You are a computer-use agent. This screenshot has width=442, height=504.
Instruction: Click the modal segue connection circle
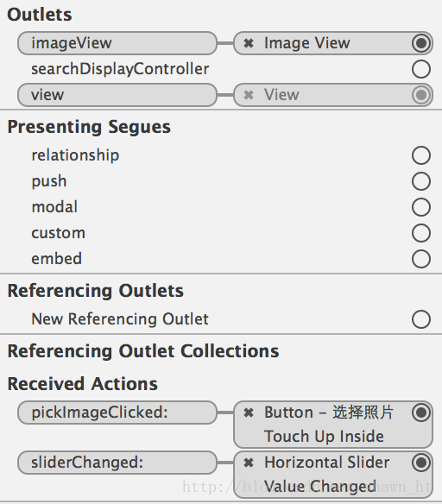click(x=421, y=207)
